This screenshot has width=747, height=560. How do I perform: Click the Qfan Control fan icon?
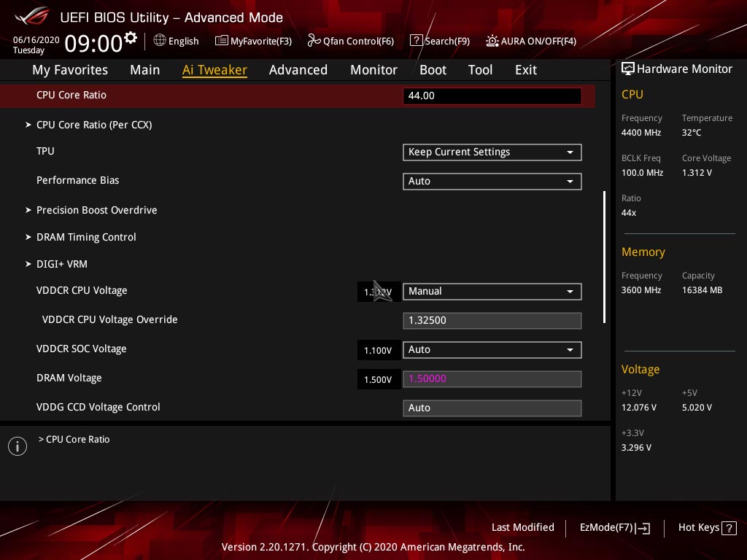[x=314, y=41]
